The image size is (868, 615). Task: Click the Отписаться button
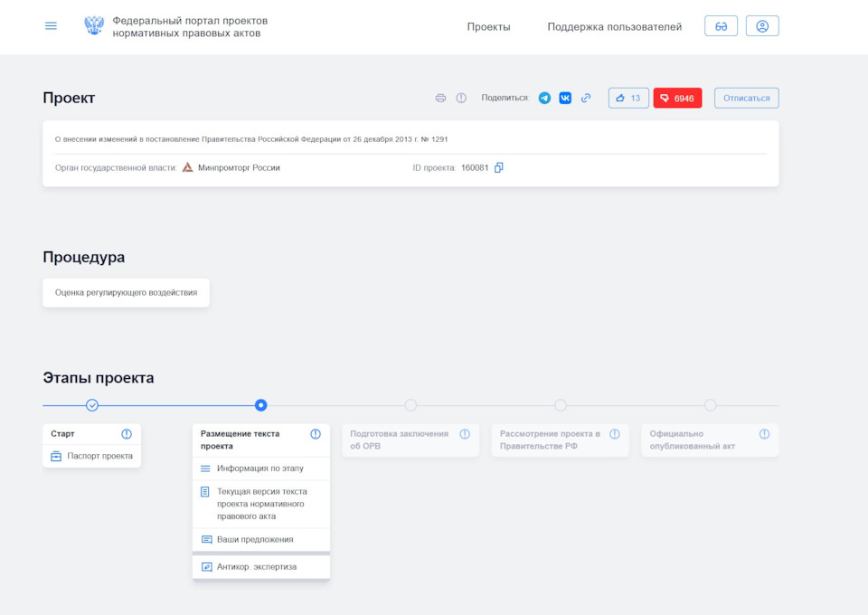tap(746, 98)
